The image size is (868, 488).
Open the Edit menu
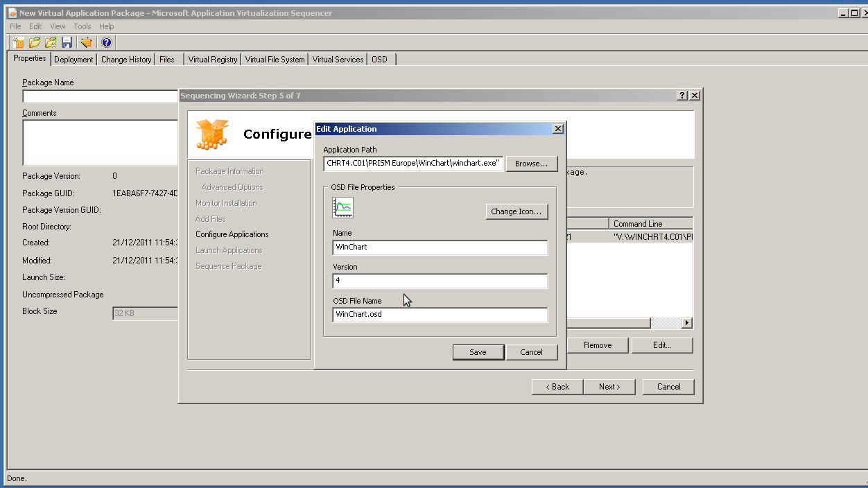tap(35, 26)
